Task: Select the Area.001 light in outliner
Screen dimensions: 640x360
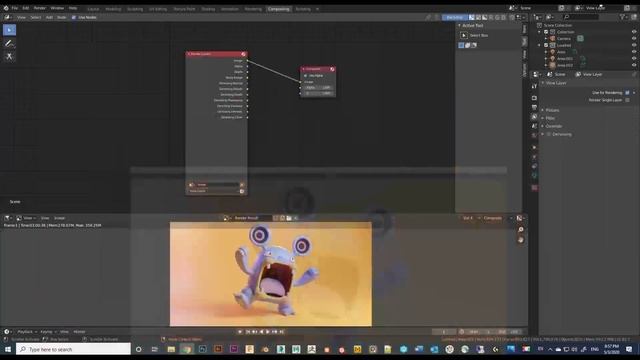Action: [565, 58]
